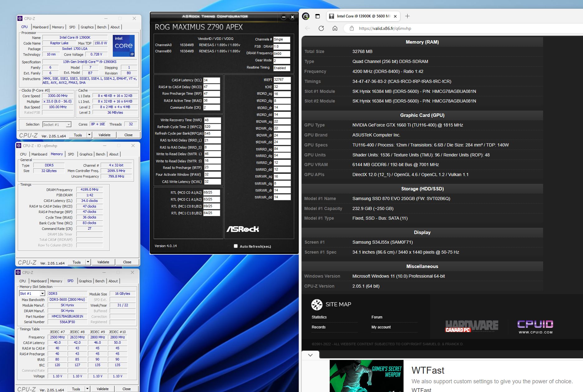
Task: Click the Core Speed value 3300.00 MHz
Action: pyautogui.click(x=58, y=96)
